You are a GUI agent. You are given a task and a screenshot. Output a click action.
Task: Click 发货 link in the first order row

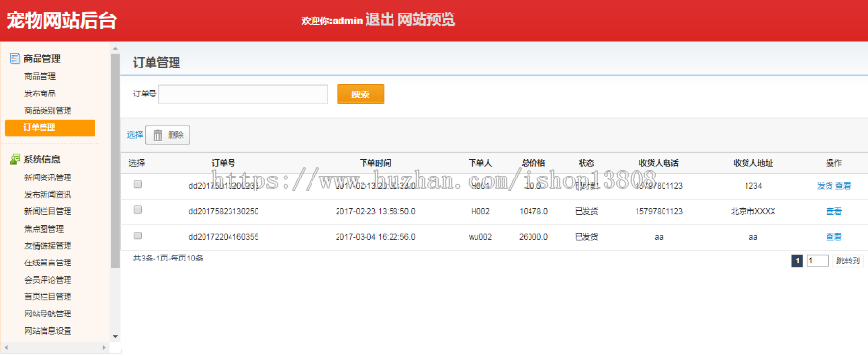tap(825, 186)
